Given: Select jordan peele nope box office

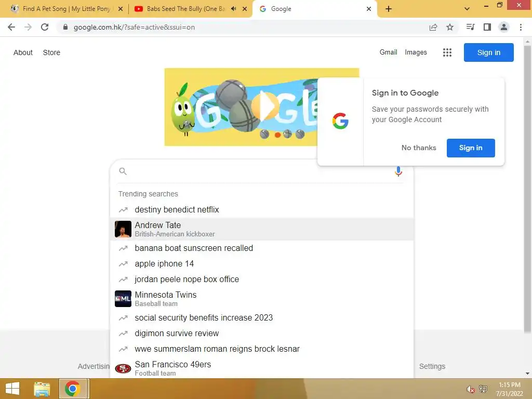Looking at the screenshot, I should coord(262,279).
